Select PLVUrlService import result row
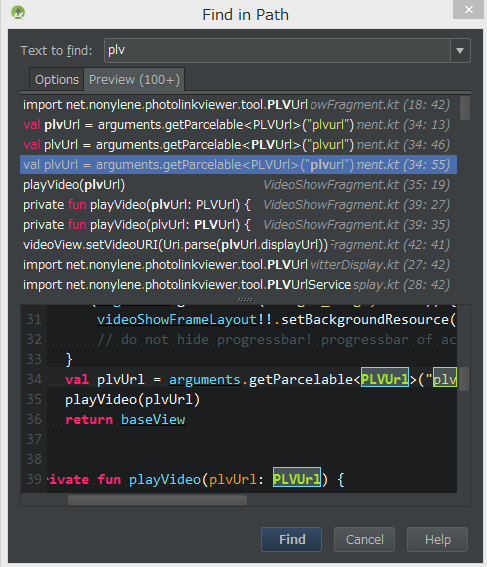The width and height of the screenshot is (487, 567). pyautogui.click(x=238, y=285)
